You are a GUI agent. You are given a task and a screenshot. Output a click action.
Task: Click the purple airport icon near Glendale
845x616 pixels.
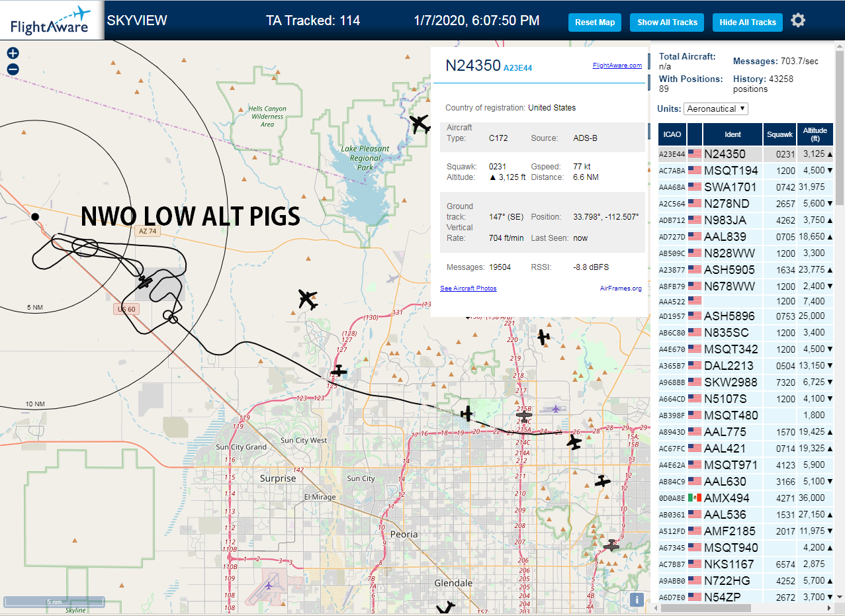[x=269, y=586]
